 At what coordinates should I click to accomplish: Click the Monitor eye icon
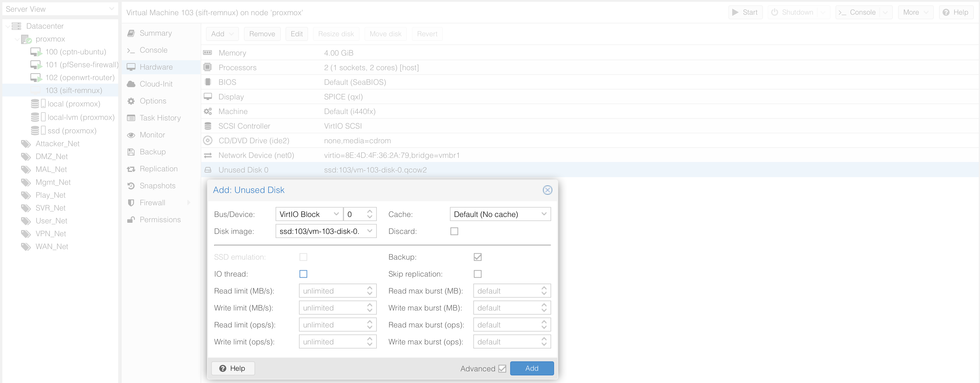pos(131,135)
